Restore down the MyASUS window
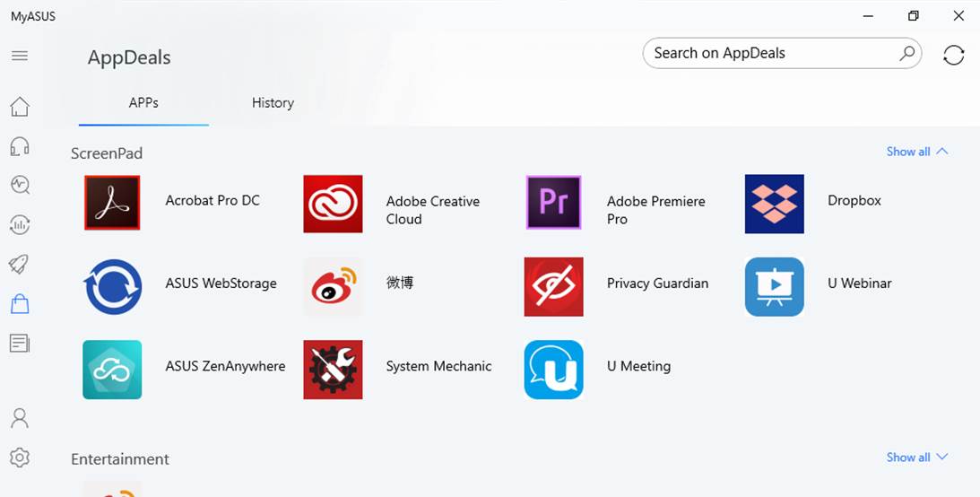 913,16
